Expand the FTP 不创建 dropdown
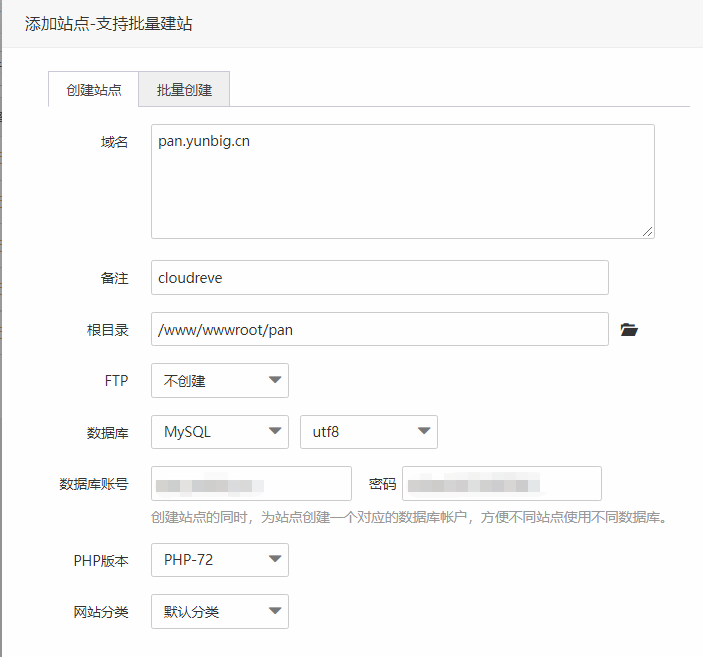The height and width of the screenshot is (657, 703). pos(220,380)
